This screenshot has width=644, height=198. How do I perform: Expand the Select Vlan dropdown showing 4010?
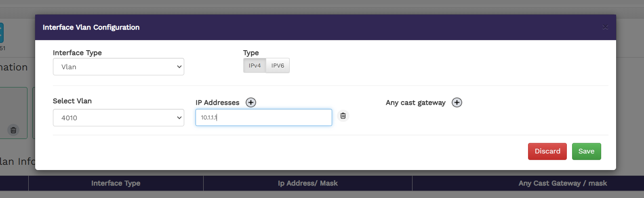point(118,118)
